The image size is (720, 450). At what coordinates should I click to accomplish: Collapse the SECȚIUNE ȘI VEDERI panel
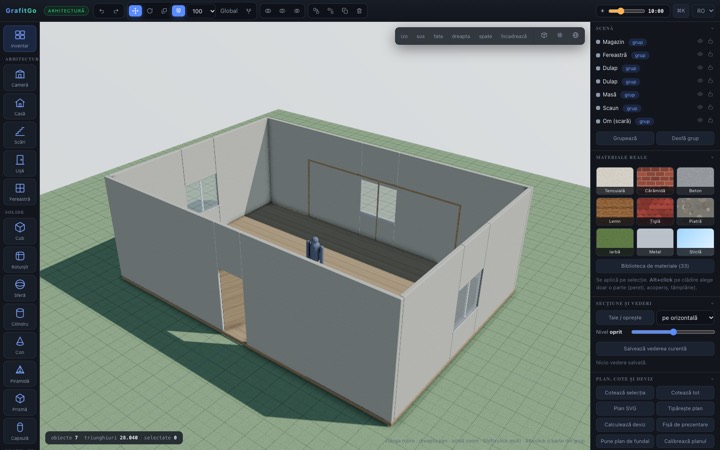tap(712, 304)
